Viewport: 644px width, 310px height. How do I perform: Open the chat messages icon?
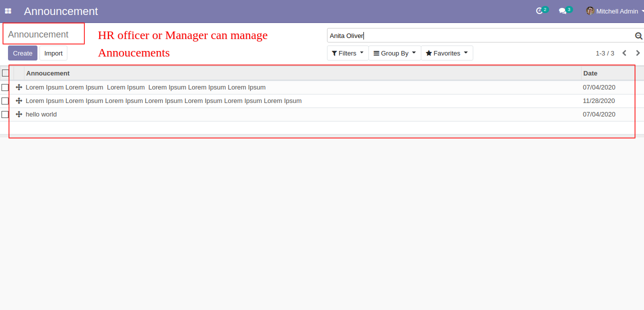coord(563,11)
